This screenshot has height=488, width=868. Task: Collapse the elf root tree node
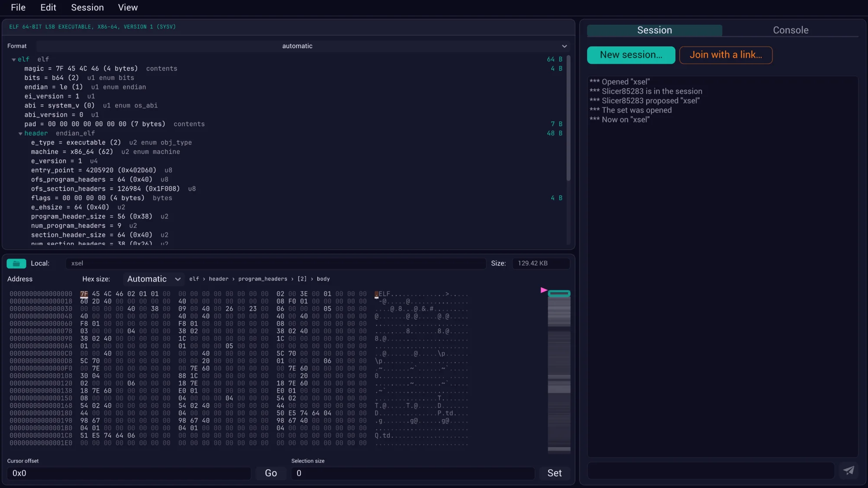13,59
